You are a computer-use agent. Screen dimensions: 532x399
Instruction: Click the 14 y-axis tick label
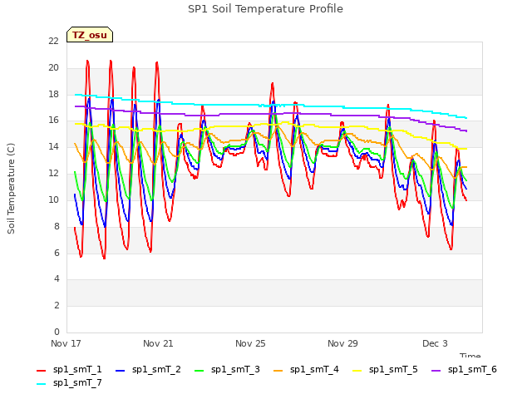tap(53, 146)
